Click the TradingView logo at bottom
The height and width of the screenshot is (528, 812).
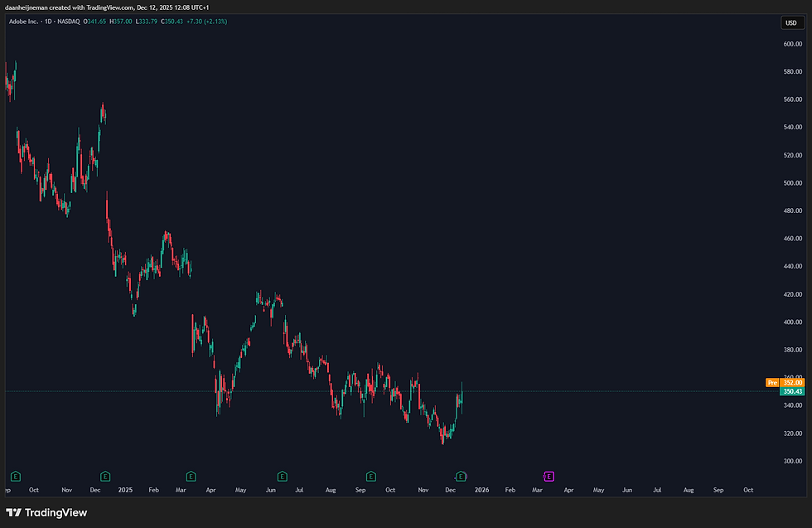point(46,512)
